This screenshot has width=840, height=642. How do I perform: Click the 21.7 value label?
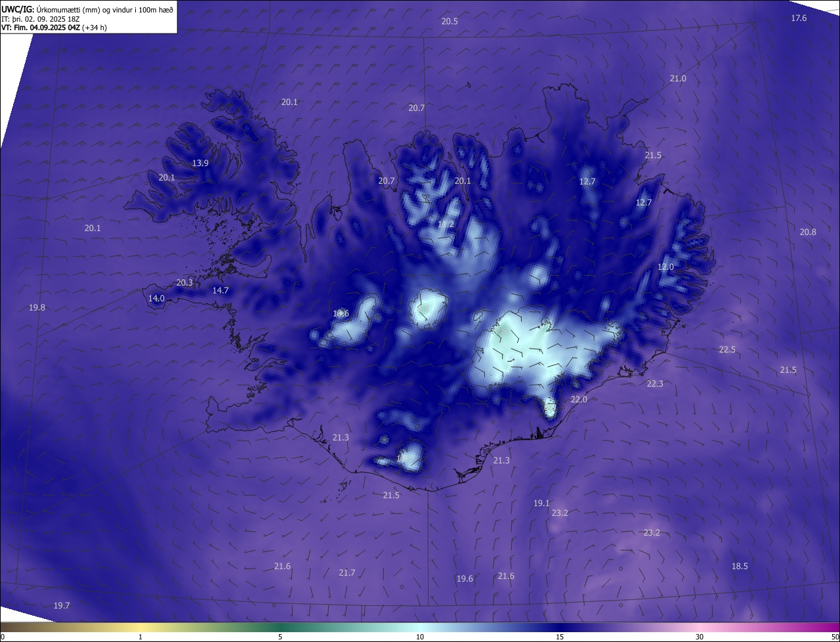[x=346, y=573]
